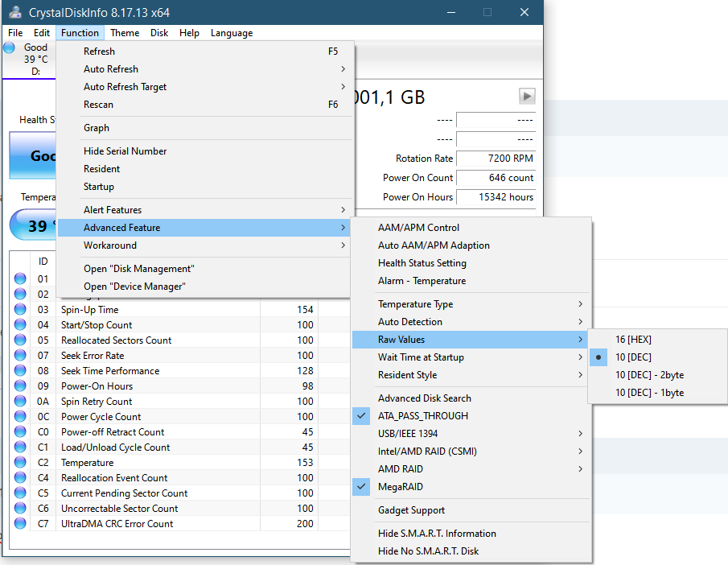Open Gadget Support option
This screenshot has height=565, width=728.
click(x=471, y=510)
